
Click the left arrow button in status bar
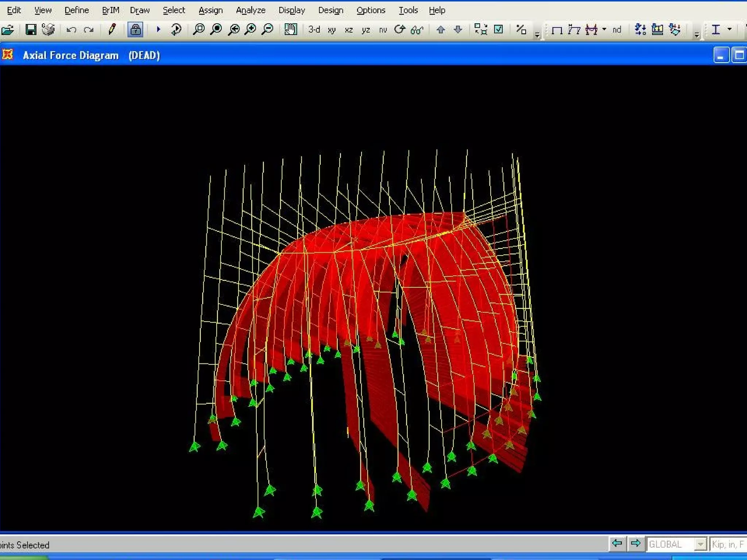coord(617,544)
